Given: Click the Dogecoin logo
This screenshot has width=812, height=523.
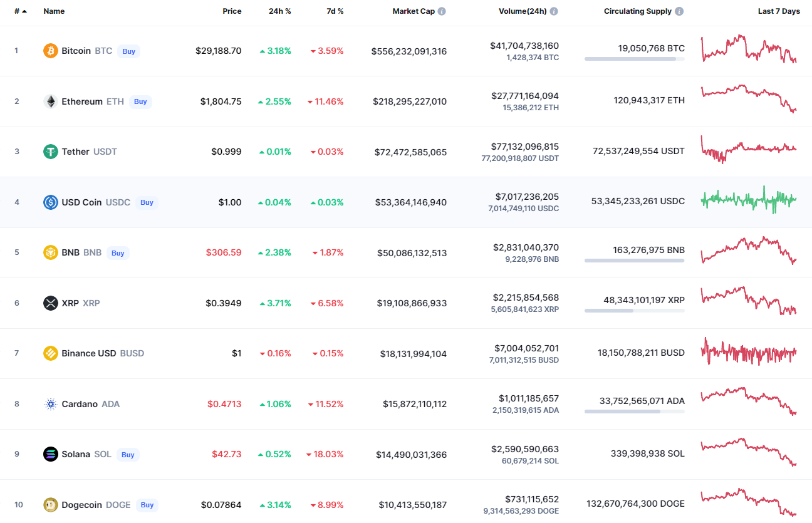Looking at the screenshot, I should click(51, 505).
